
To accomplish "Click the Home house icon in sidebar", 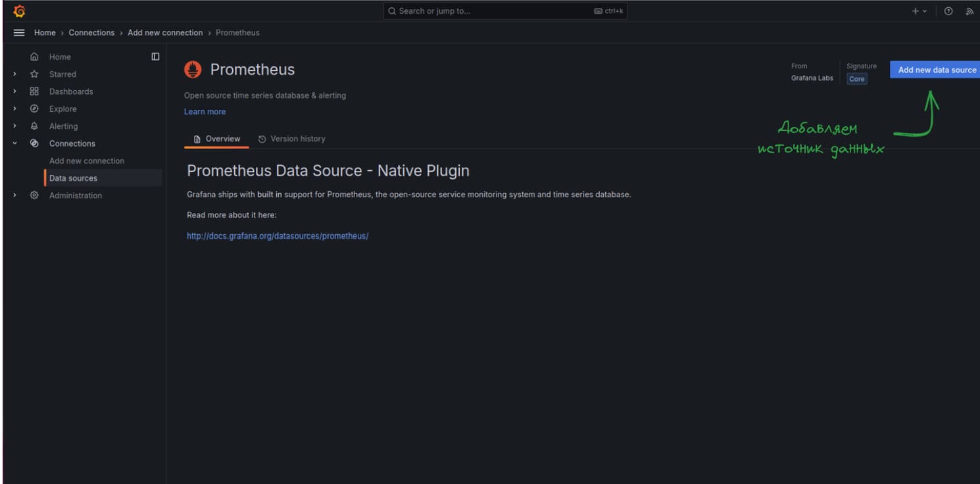I will [34, 57].
